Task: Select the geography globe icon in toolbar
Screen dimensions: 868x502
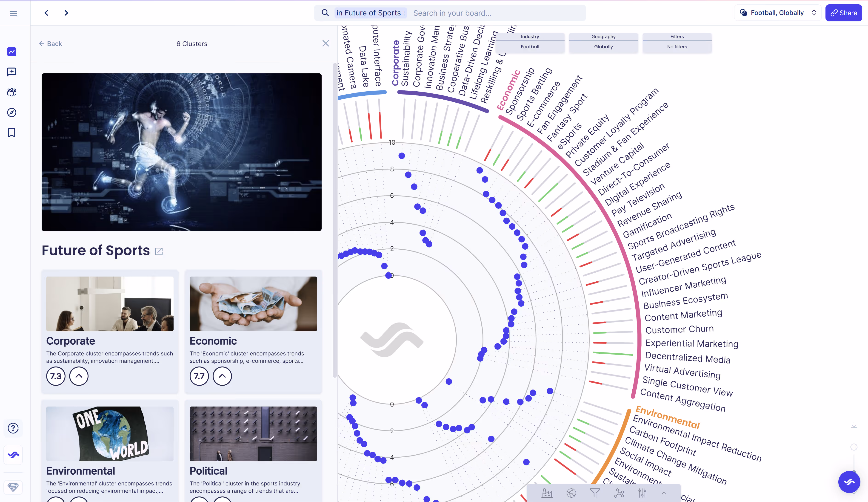Action: [571, 493]
